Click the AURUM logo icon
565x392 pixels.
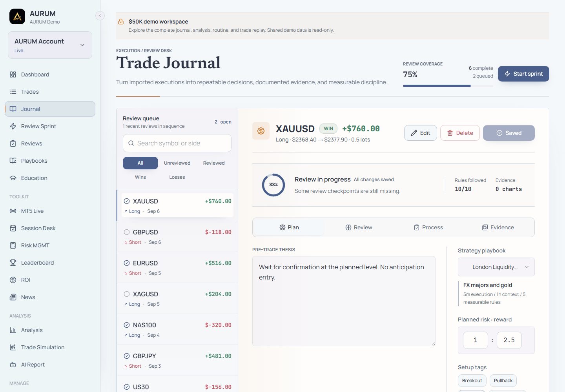tap(17, 16)
